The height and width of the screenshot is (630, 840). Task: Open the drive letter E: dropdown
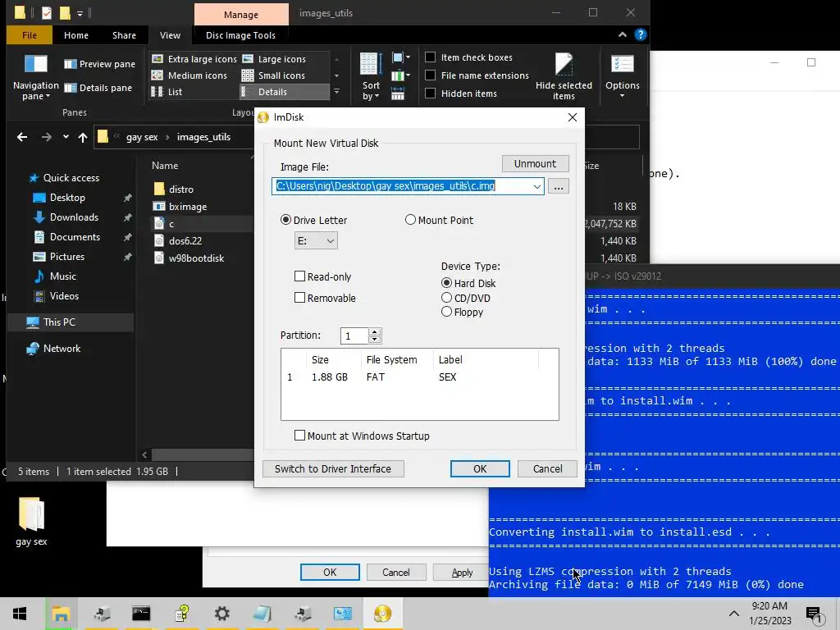coord(316,240)
